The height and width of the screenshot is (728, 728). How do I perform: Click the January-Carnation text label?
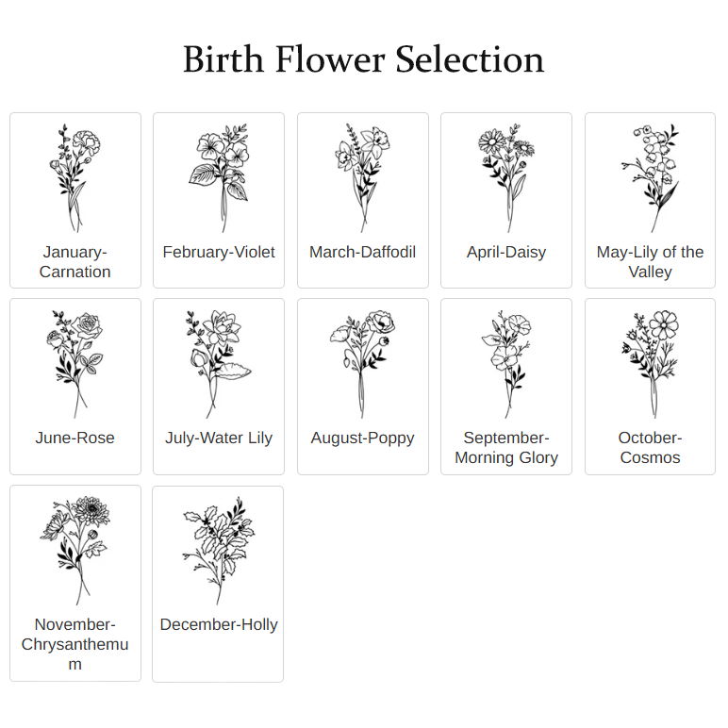[75, 262]
